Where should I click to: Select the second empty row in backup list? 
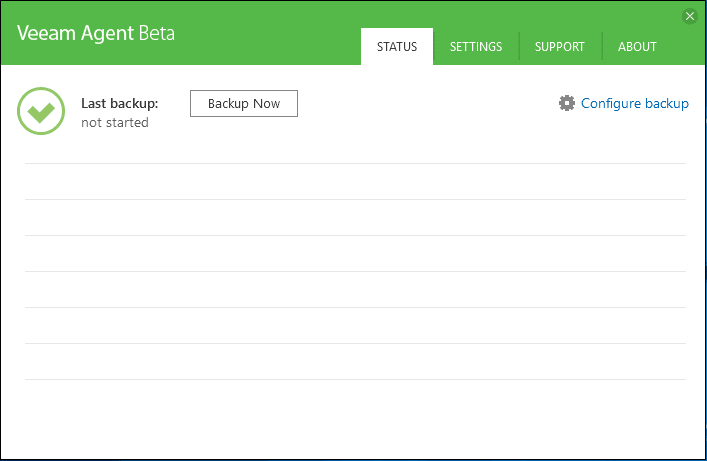[355, 217]
